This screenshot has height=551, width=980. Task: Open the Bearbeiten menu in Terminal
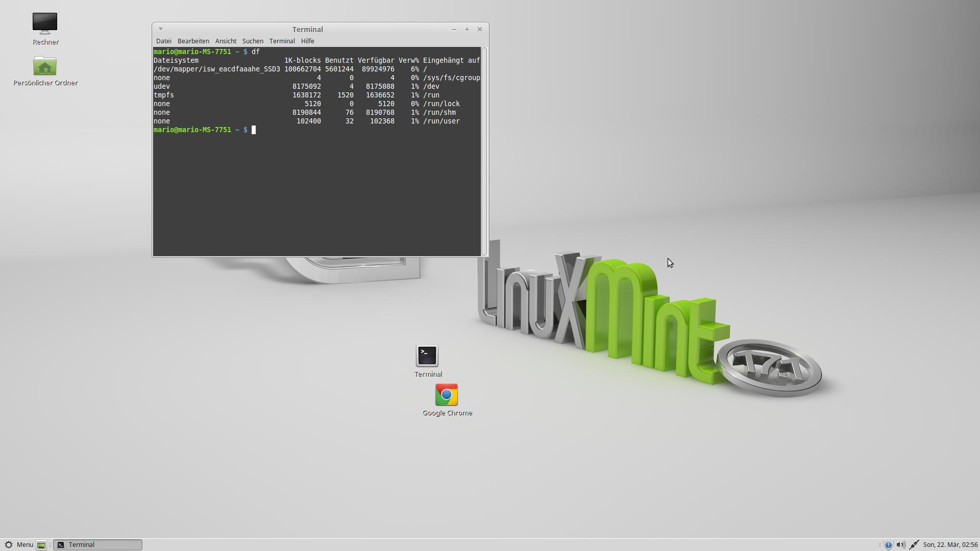point(193,41)
